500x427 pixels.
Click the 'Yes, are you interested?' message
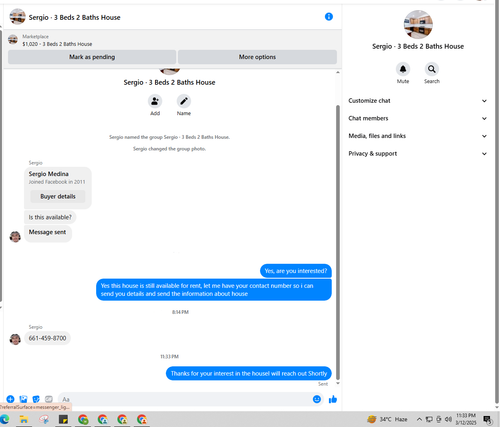(296, 271)
